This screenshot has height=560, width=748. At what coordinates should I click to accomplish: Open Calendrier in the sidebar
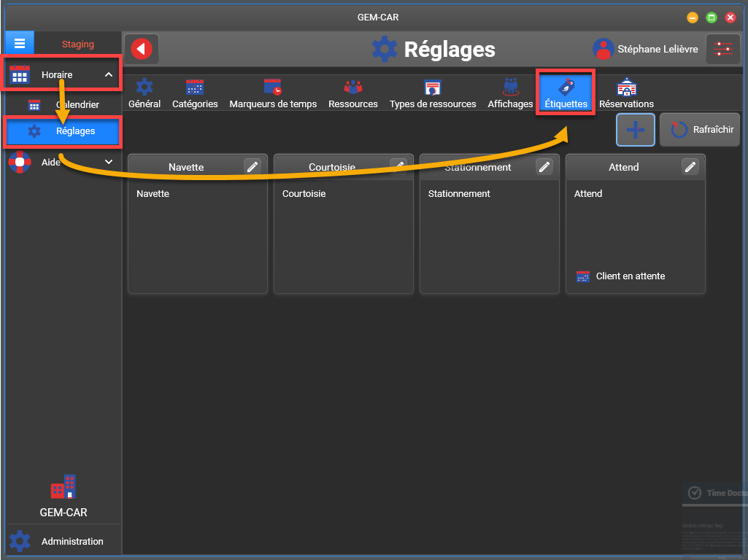coord(63,105)
